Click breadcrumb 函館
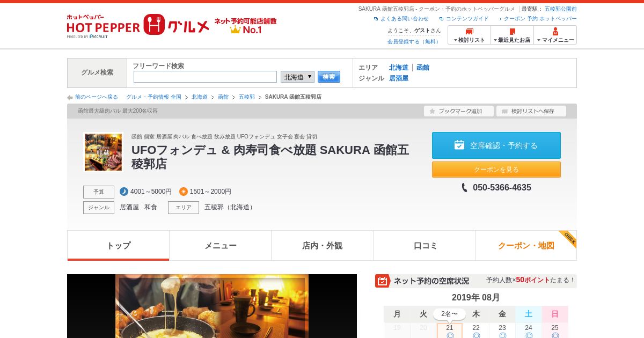The image size is (644, 338). coord(223,97)
